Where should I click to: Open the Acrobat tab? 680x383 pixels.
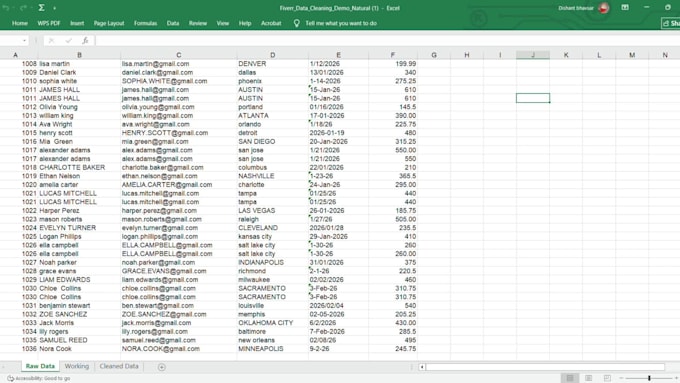coord(271,23)
